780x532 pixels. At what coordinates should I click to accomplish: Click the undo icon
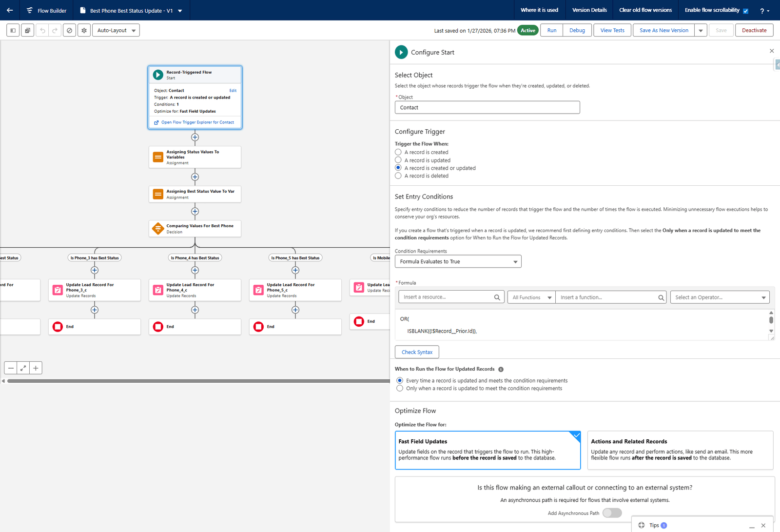(42, 30)
